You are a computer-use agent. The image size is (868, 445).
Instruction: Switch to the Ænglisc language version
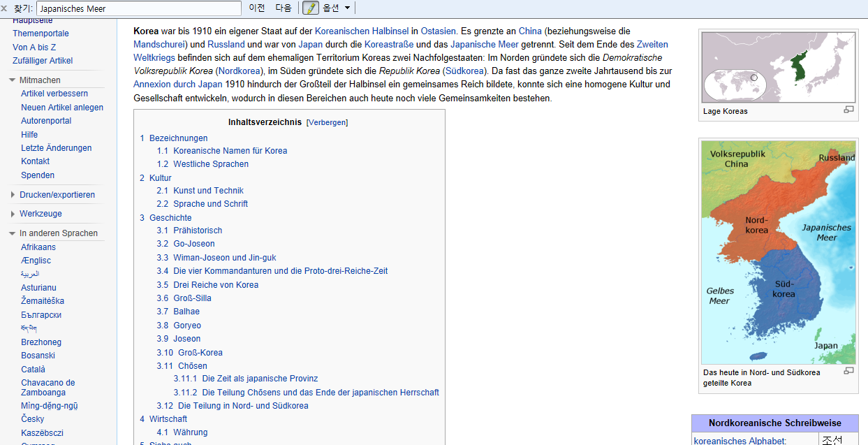[36, 261]
